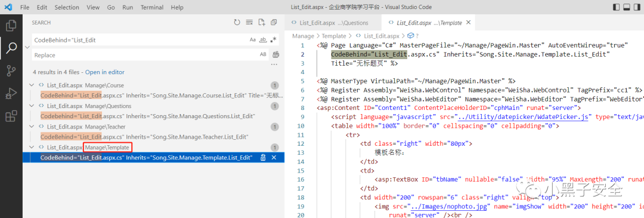Image resolution: width=644 pixels, height=218 pixels.
Task: Click the Open in editor link
Action: (x=105, y=72)
